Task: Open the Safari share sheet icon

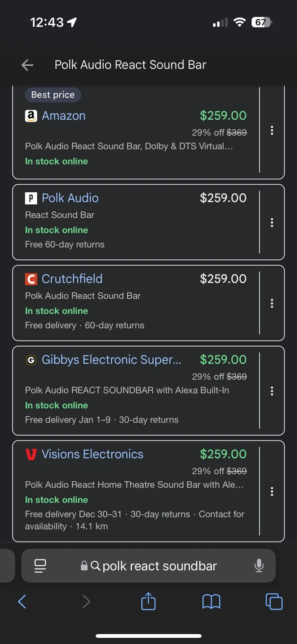Action: click(148, 602)
